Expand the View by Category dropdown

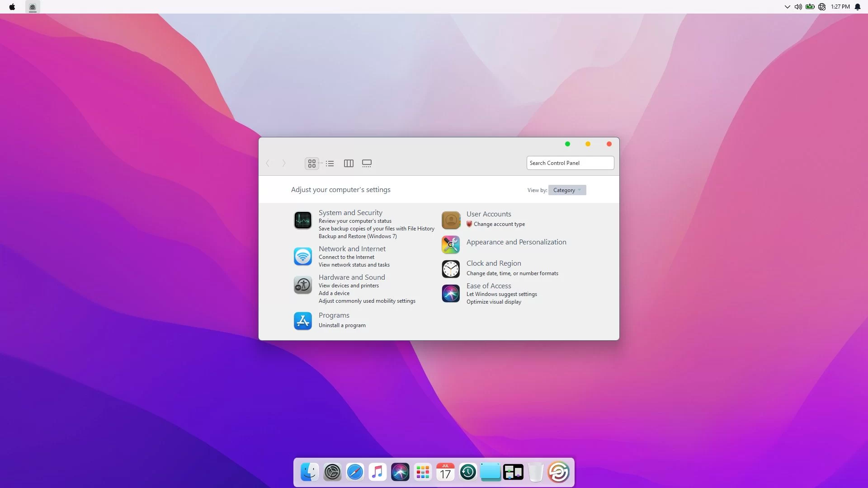567,190
